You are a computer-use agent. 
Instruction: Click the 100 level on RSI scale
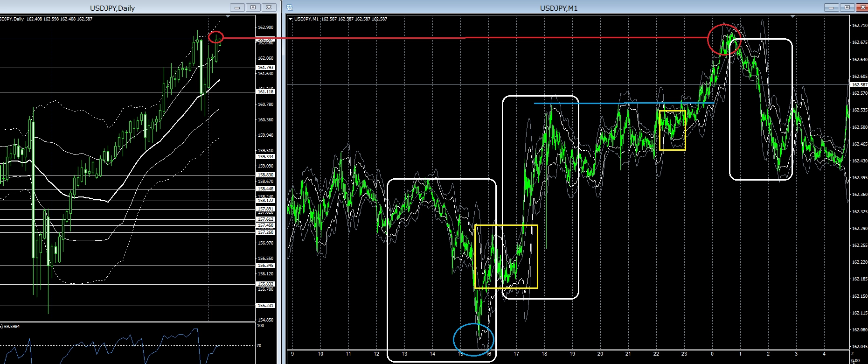(x=260, y=326)
